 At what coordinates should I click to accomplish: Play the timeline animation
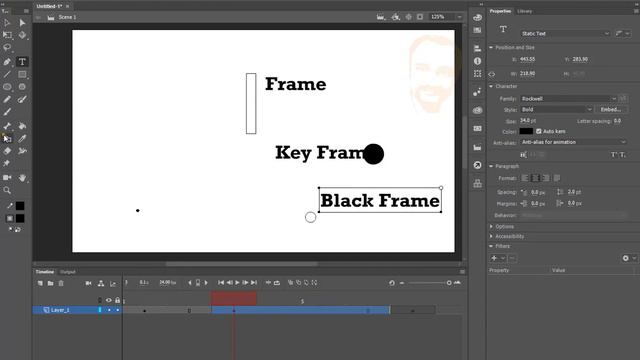[x=237, y=283]
